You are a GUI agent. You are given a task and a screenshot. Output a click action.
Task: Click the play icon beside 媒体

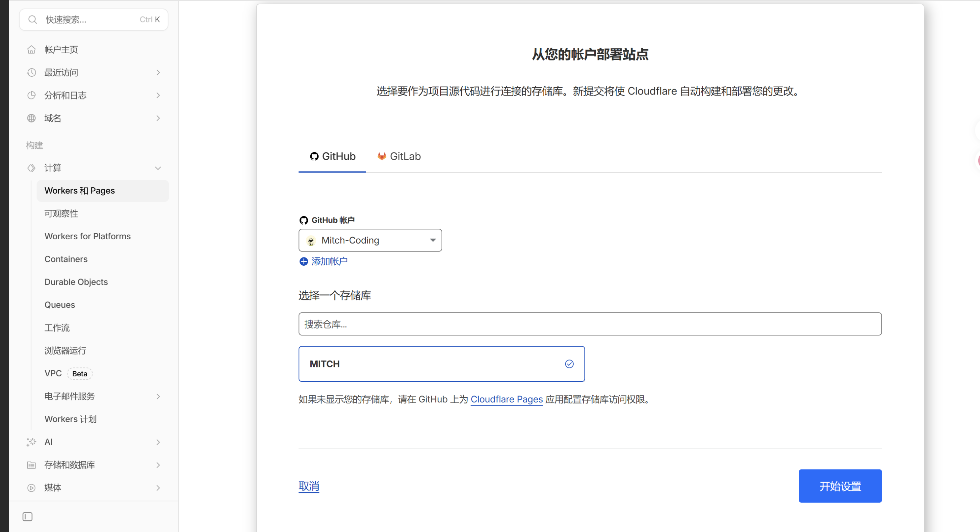[32, 488]
